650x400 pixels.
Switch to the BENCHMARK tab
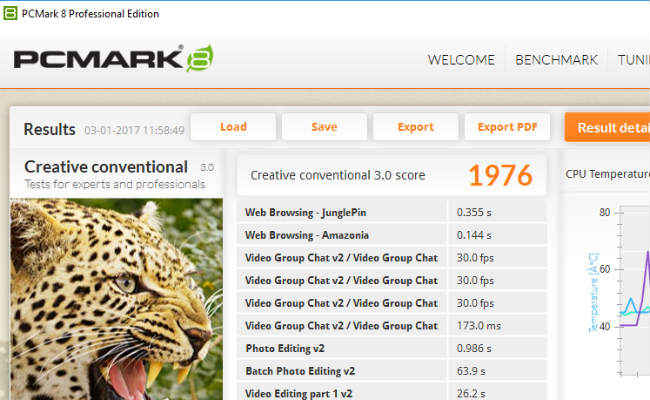point(556,60)
